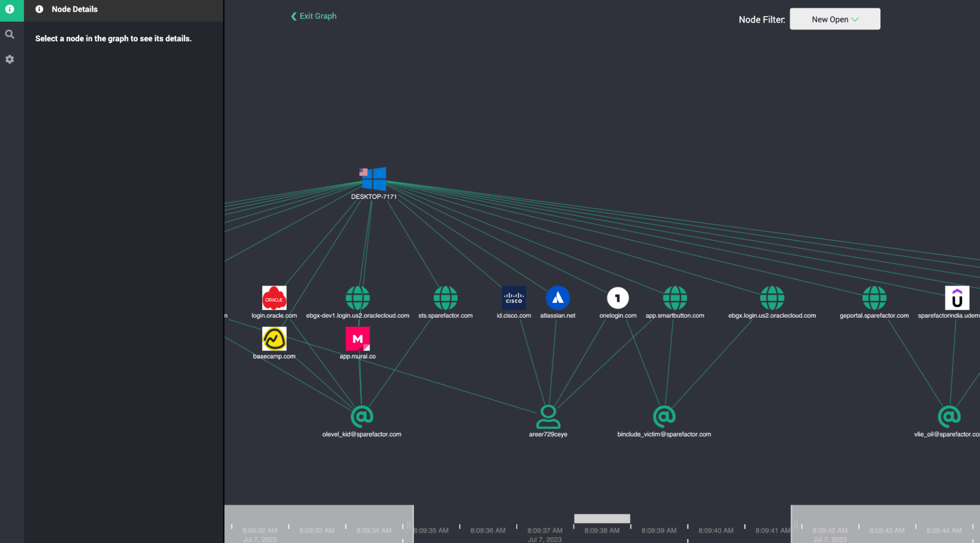Select the app.mural.co Mural node
980x543 pixels.
[x=357, y=338]
